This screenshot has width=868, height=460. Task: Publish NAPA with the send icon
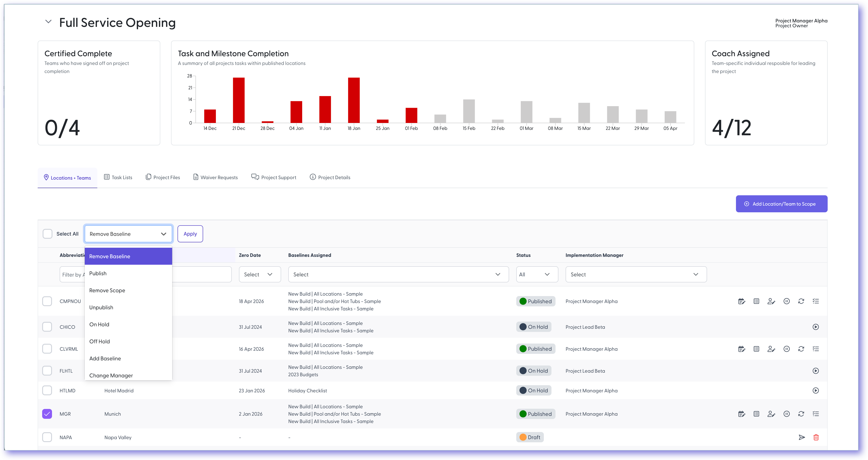(x=802, y=437)
